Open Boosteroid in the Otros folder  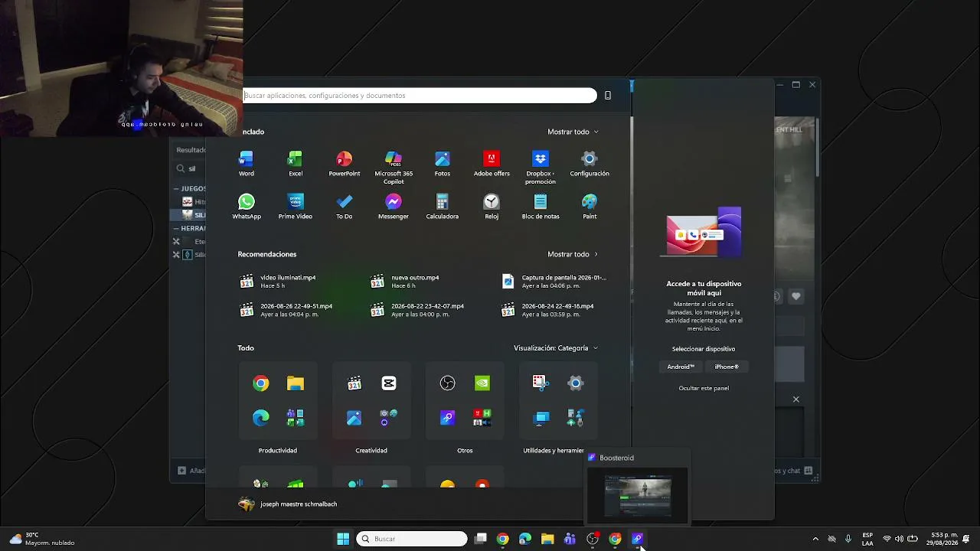(x=448, y=418)
